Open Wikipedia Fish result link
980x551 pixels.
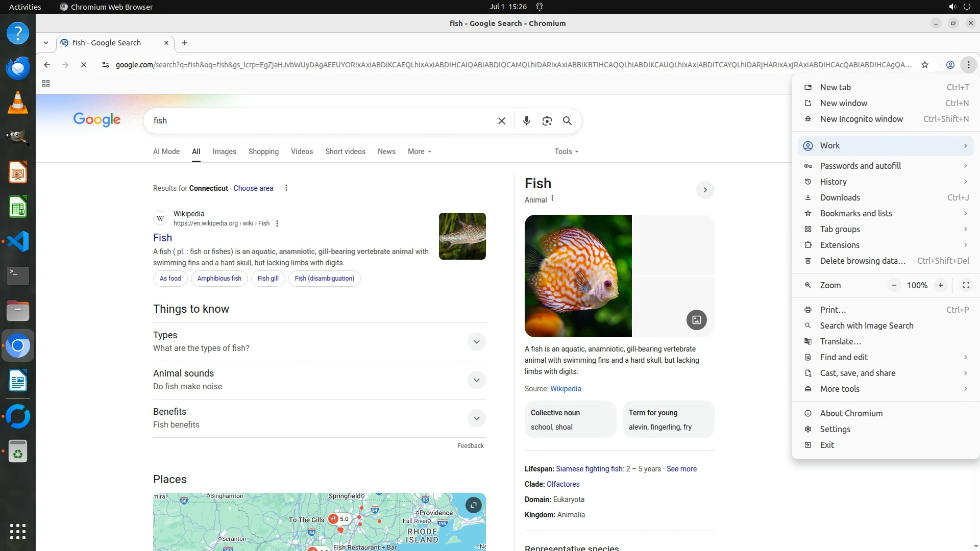(162, 238)
